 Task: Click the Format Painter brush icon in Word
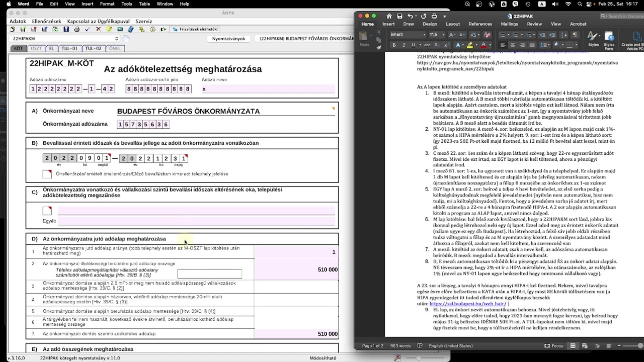click(x=379, y=47)
